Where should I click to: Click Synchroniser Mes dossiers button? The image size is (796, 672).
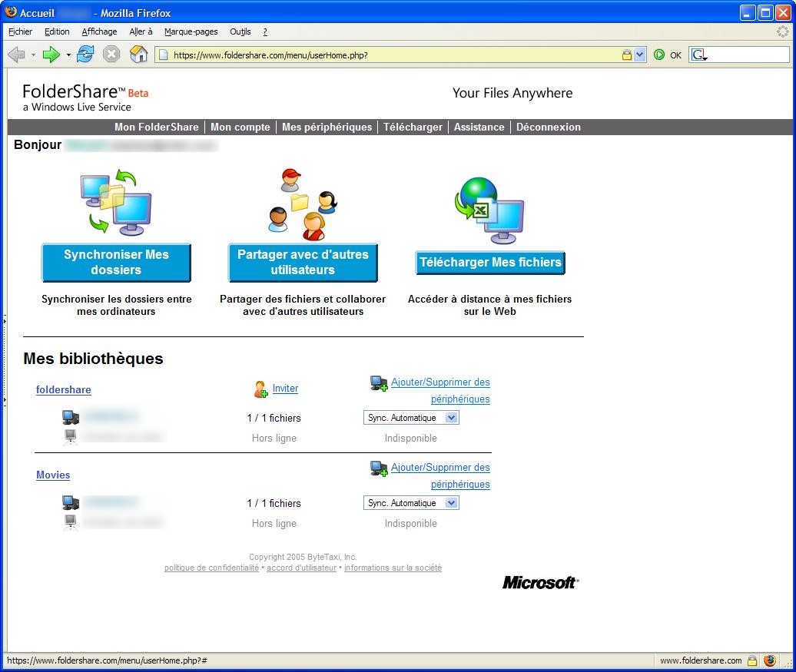click(116, 263)
